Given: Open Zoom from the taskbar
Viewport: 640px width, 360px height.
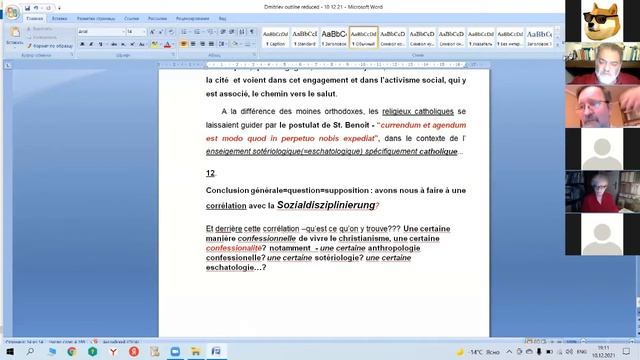Looking at the screenshot, I should 175,351.
